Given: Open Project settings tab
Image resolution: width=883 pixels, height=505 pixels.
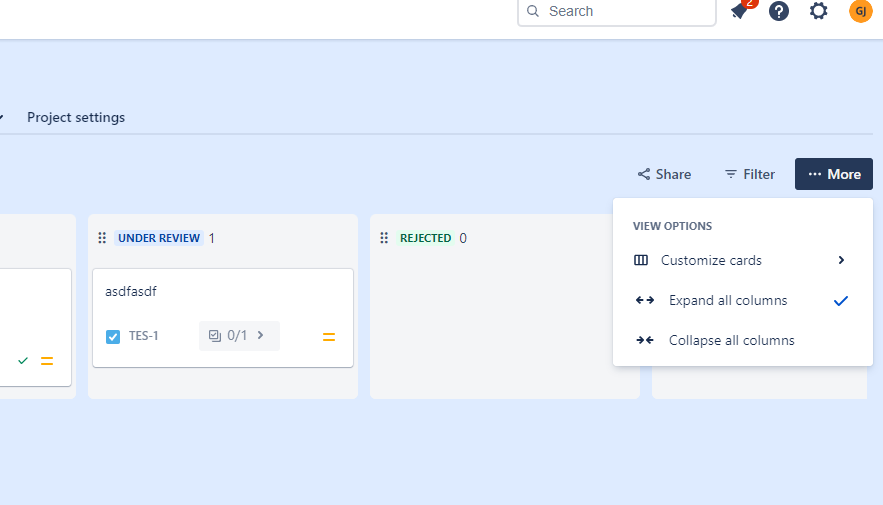Looking at the screenshot, I should pyautogui.click(x=76, y=117).
